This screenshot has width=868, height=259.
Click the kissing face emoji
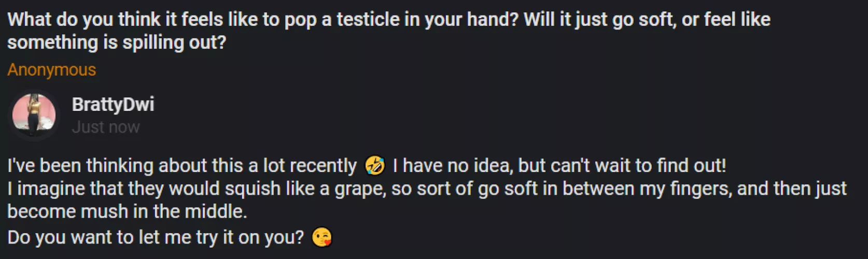tap(321, 237)
